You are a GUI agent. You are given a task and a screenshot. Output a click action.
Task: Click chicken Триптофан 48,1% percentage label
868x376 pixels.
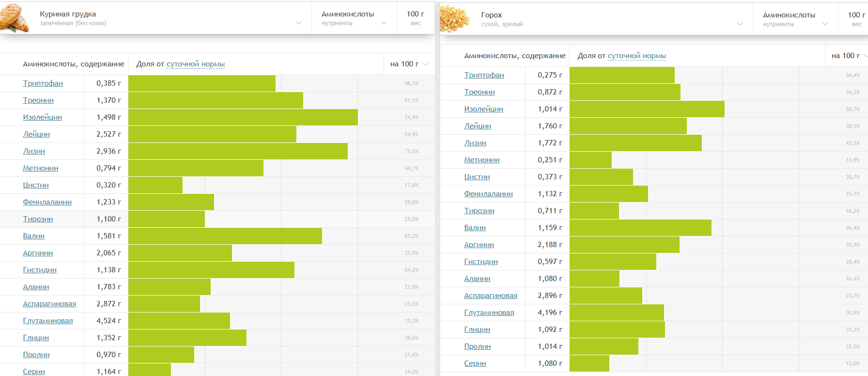(411, 83)
